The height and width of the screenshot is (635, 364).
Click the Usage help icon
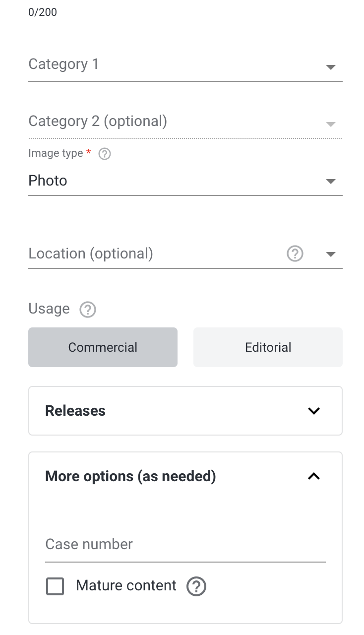[x=88, y=310]
